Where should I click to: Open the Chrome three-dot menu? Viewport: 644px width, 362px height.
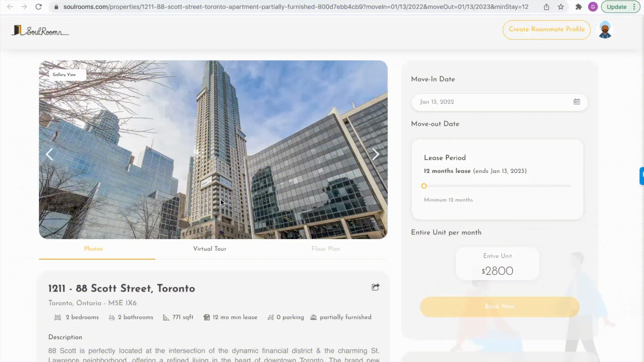[x=634, y=7]
